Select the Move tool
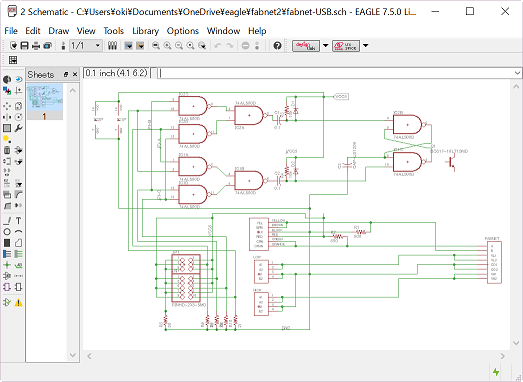 point(7,106)
